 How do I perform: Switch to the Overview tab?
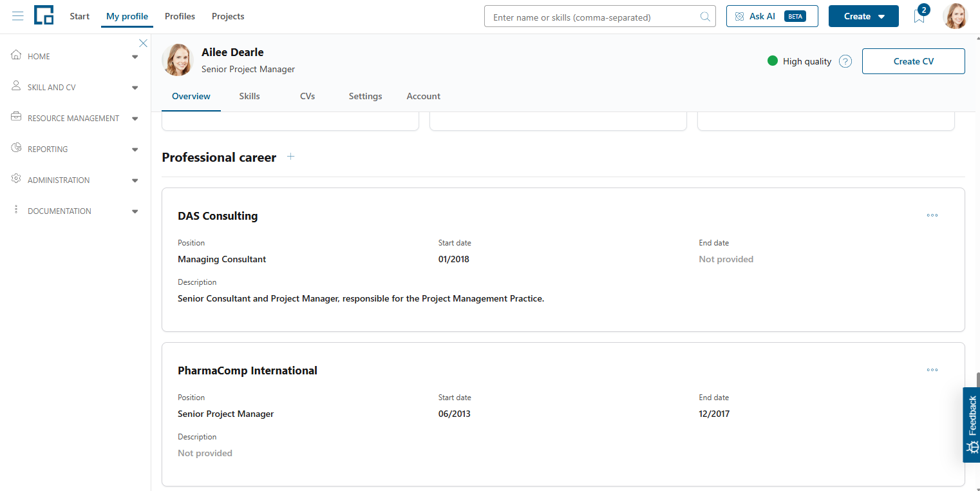click(x=191, y=96)
